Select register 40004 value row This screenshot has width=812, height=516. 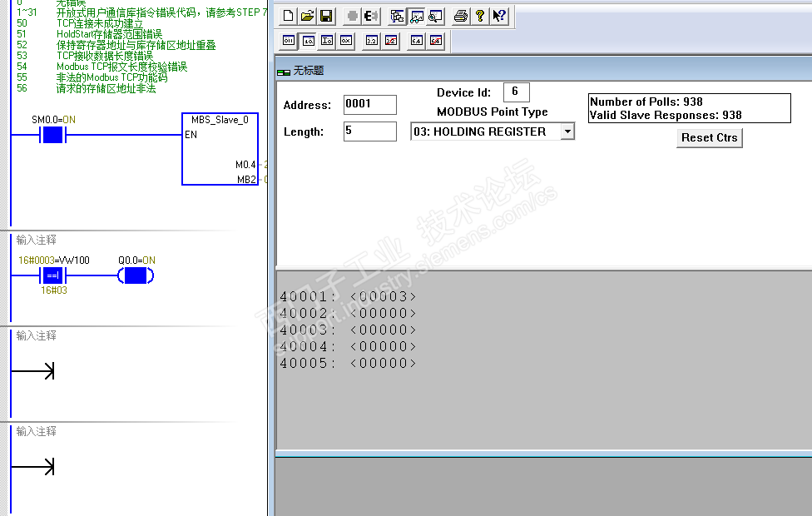(348, 346)
